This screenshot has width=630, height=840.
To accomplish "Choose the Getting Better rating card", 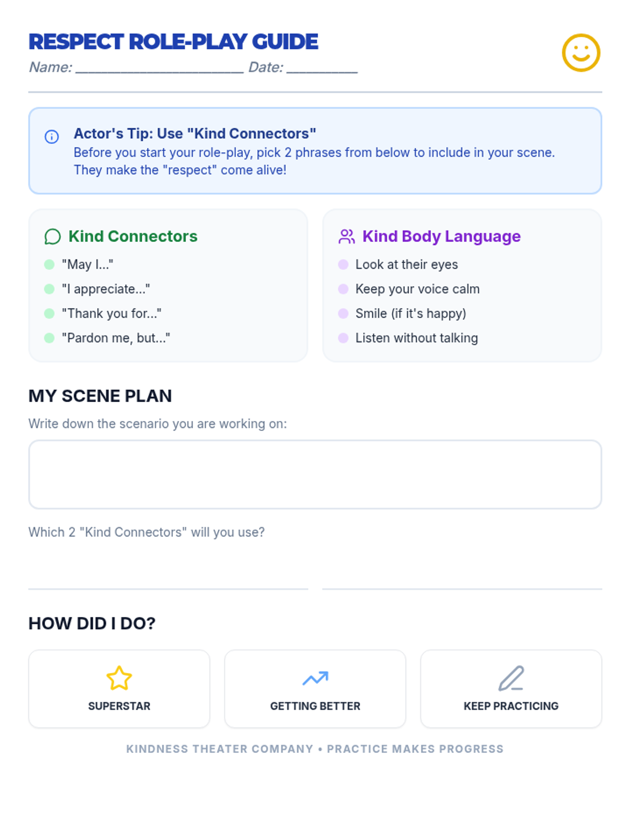I will (x=315, y=689).
